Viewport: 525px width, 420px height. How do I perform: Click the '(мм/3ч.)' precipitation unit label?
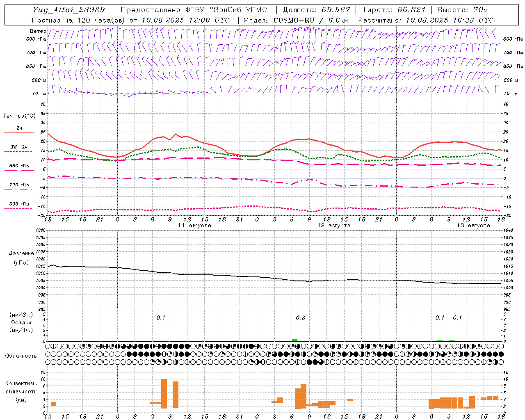tap(21, 315)
